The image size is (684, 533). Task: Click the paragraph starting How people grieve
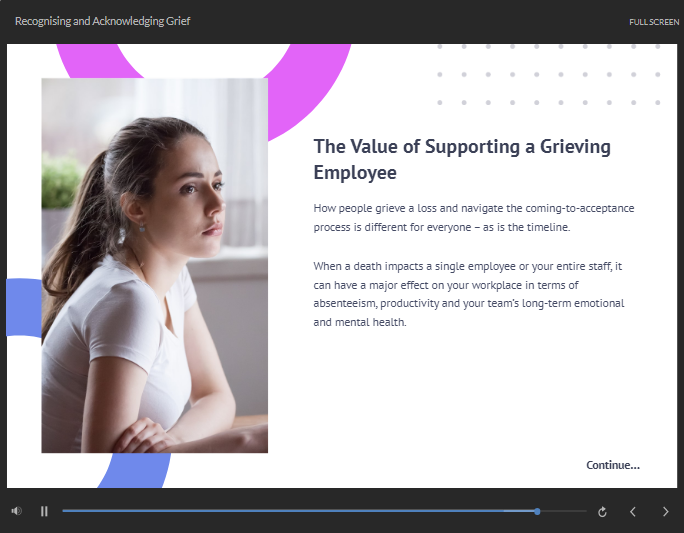point(474,218)
